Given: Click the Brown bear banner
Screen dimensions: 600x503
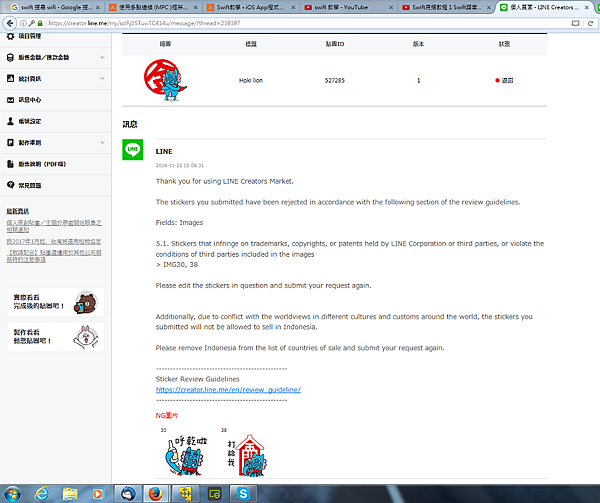Looking at the screenshot, I should 55,302.
